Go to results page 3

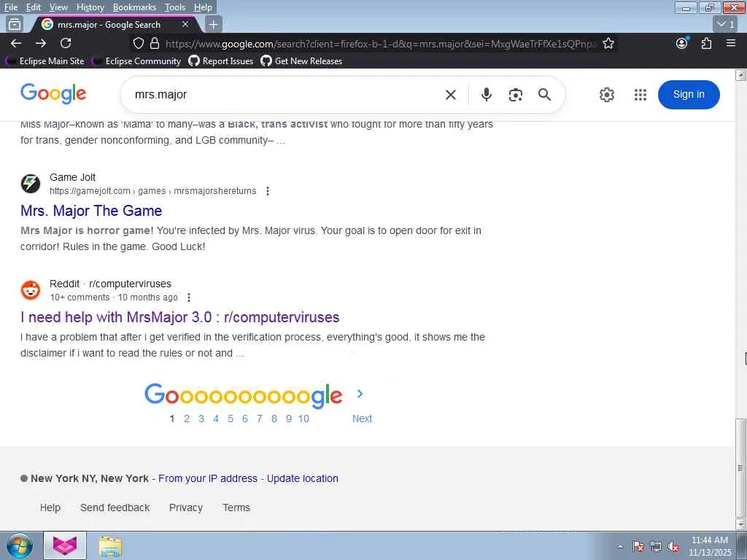coord(201,419)
